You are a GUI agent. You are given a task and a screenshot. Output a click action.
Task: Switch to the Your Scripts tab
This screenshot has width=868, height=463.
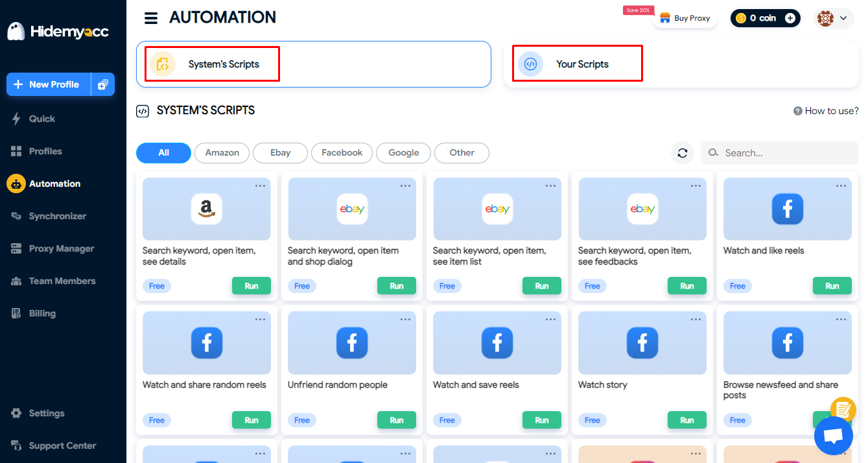coord(576,64)
